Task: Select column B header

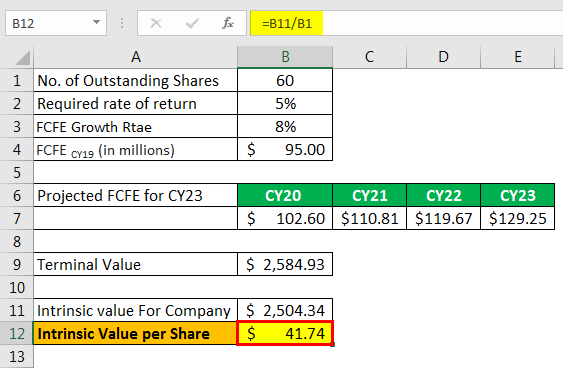Action: (285, 57)
